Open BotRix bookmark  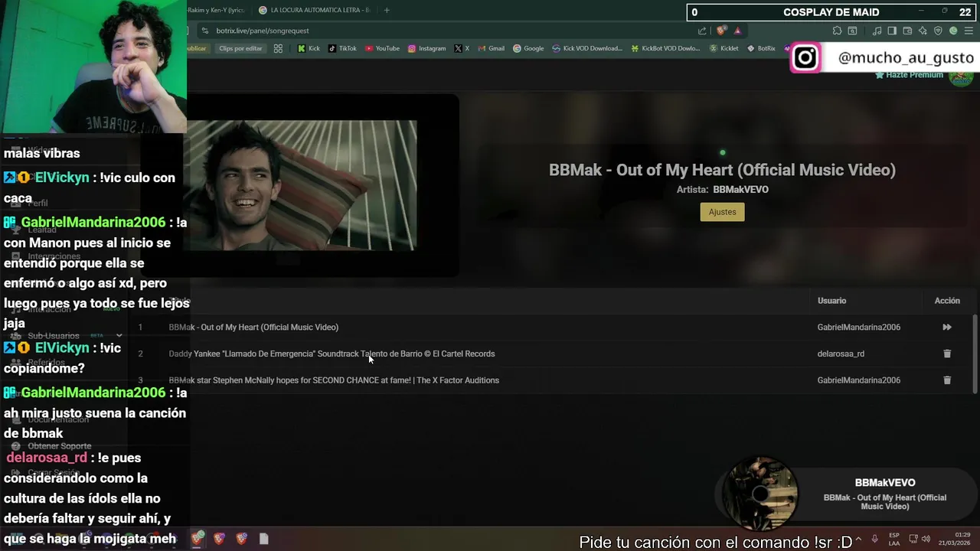pyautogui.click(x=761, y=48)
